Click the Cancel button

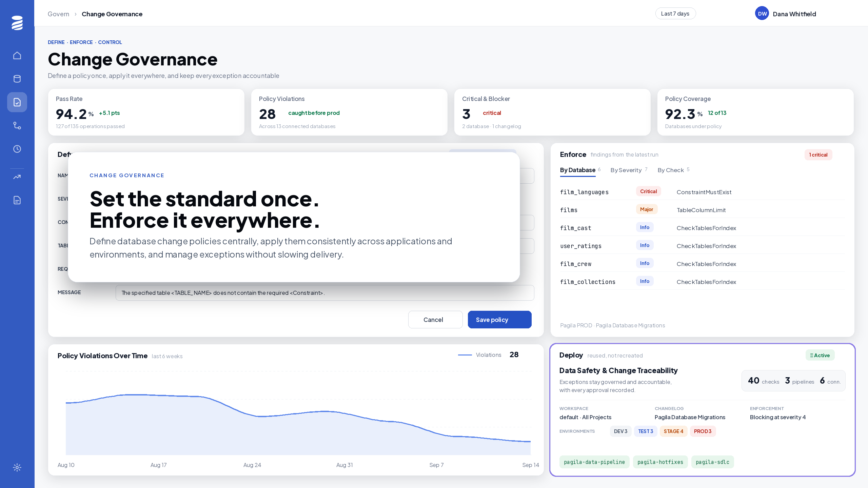[435, 320]
